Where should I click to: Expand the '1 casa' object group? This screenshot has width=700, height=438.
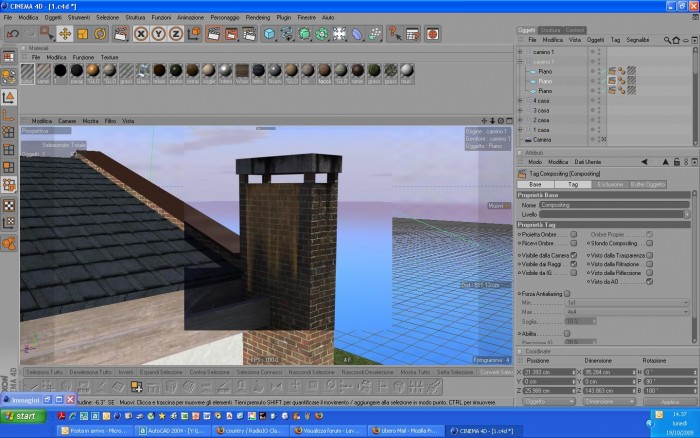pos(520,130)
